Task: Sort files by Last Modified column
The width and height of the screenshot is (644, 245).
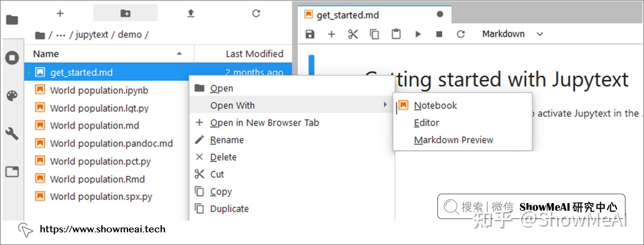Action: point(243,54)
